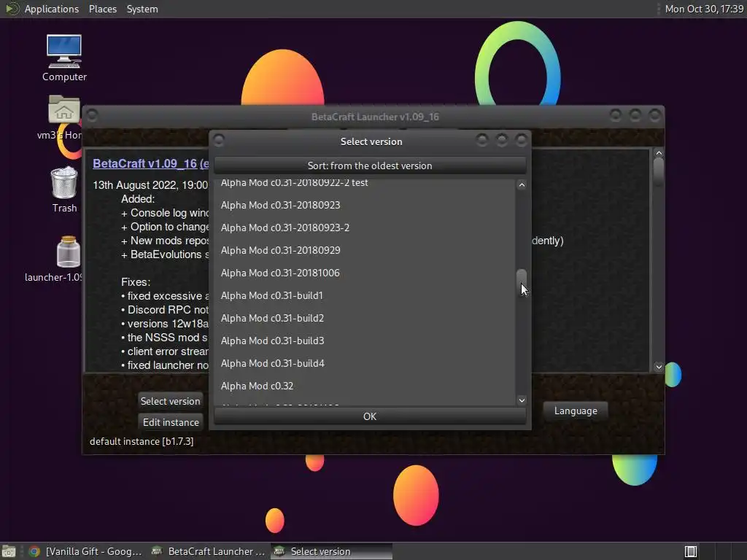Click Select version dialog left window-menu button
This screenshot has width=747, height=560.
coord(219,140)
